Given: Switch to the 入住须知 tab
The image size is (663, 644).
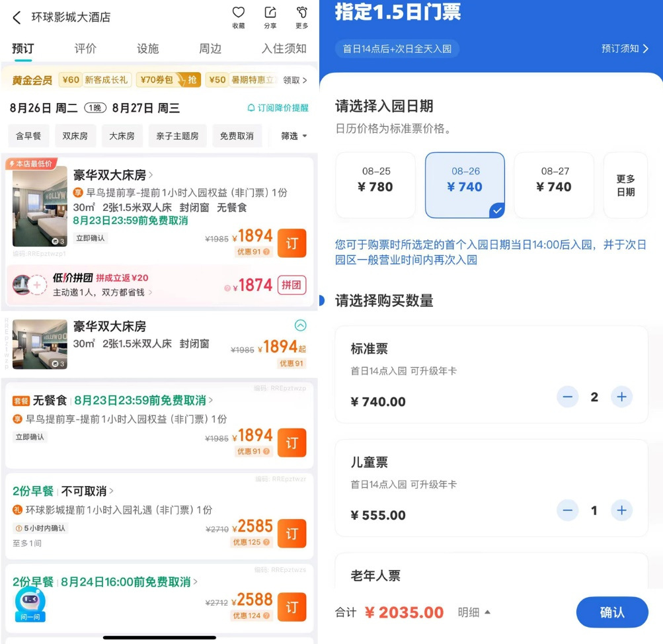Looking at the screenshot, I should point(284,48).
